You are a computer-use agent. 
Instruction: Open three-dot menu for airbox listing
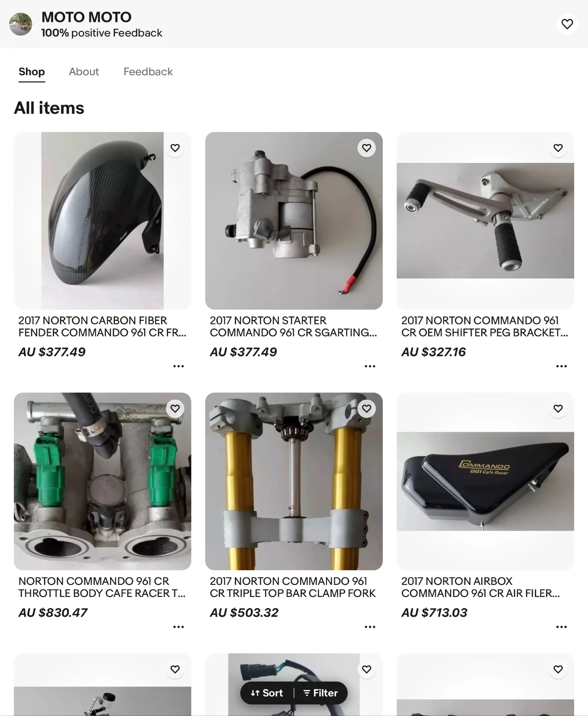pyautogui.click(x=561, y=627)
